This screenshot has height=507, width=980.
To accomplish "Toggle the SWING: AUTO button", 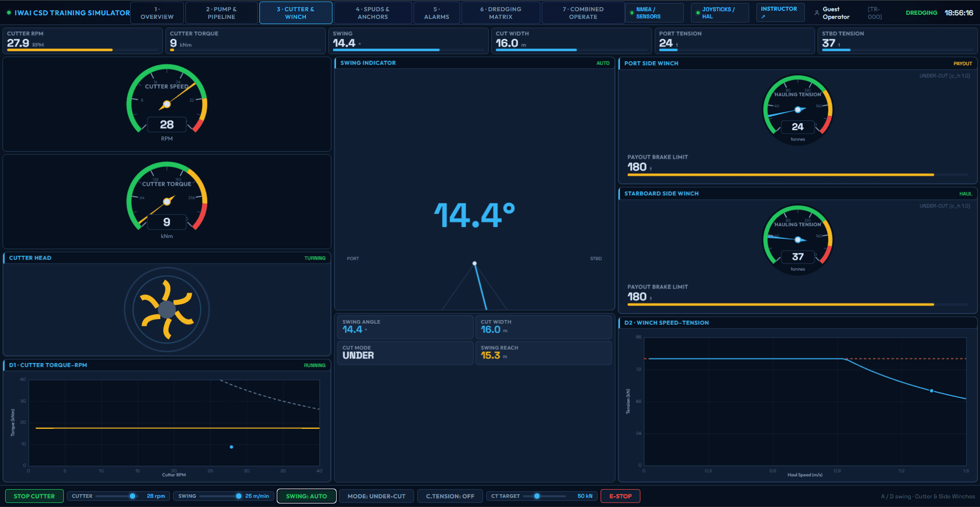I will [306, 496].
